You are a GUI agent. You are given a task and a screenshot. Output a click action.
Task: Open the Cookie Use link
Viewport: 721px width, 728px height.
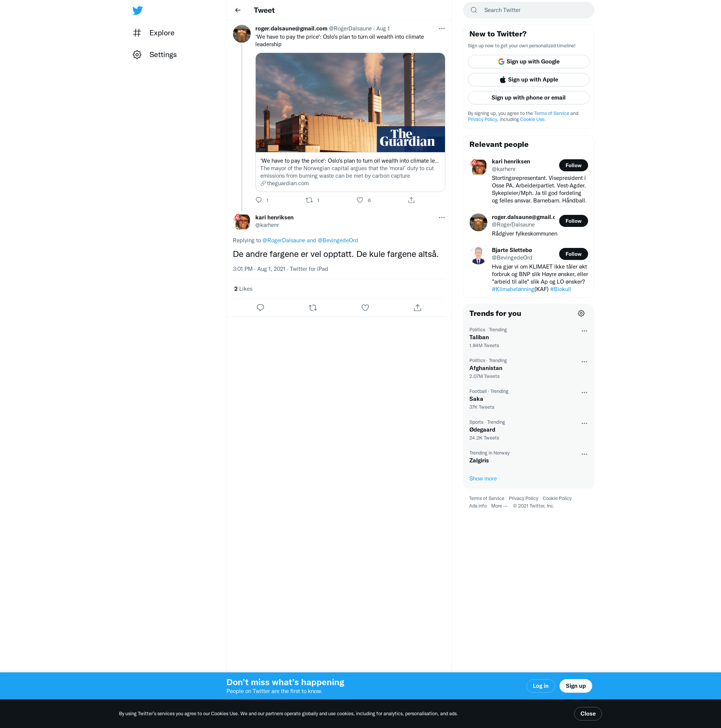[x=532, y=119]
